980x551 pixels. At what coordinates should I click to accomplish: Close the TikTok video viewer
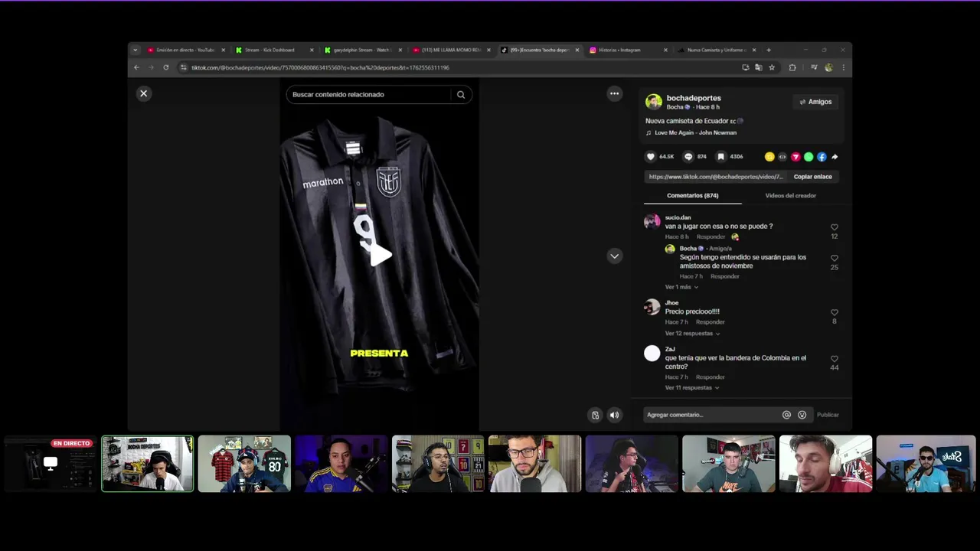pos(143,93)
